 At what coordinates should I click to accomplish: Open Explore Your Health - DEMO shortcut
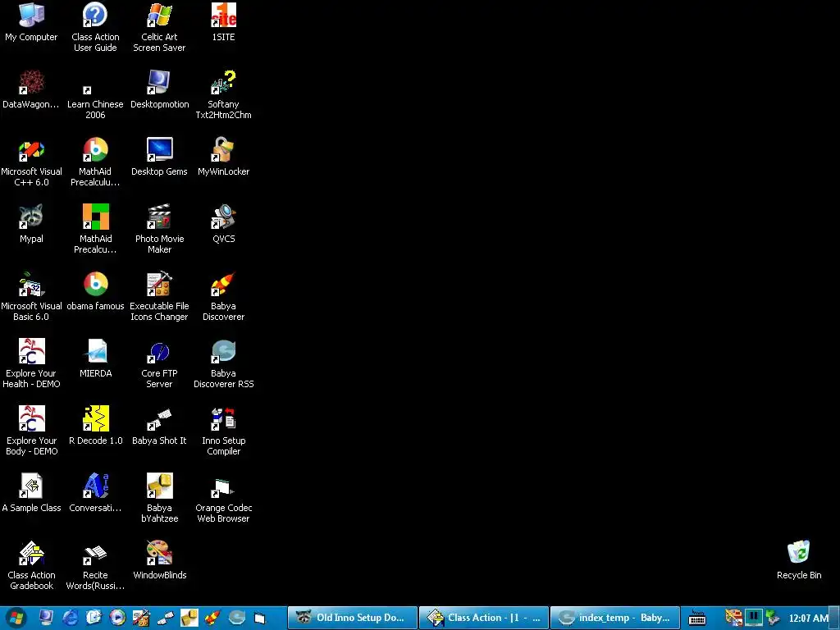32,363
